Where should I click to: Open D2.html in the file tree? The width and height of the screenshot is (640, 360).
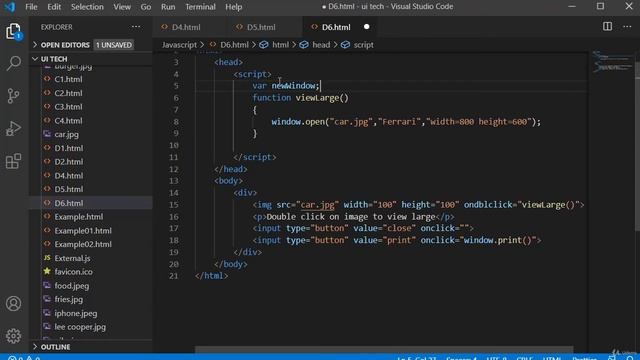pyautogui.click(x=68, y=162)
